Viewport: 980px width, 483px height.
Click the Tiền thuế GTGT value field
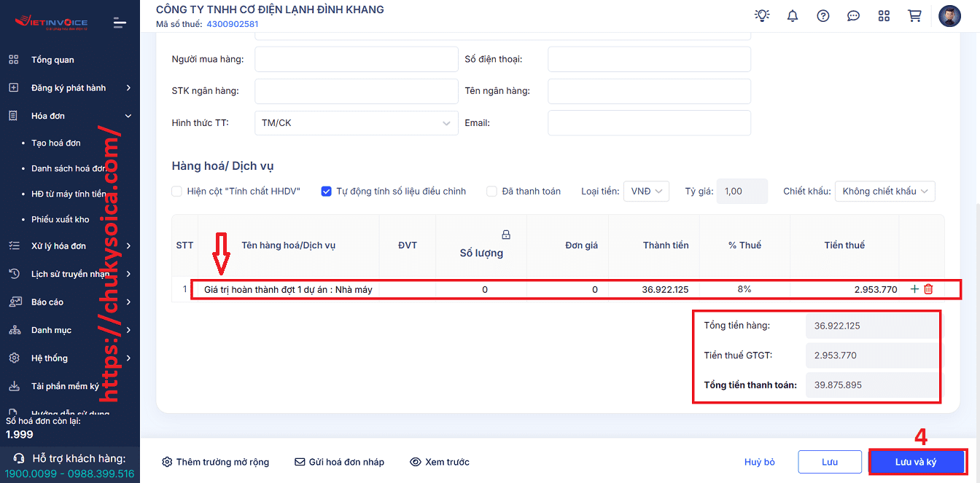(x=871, y=356)
